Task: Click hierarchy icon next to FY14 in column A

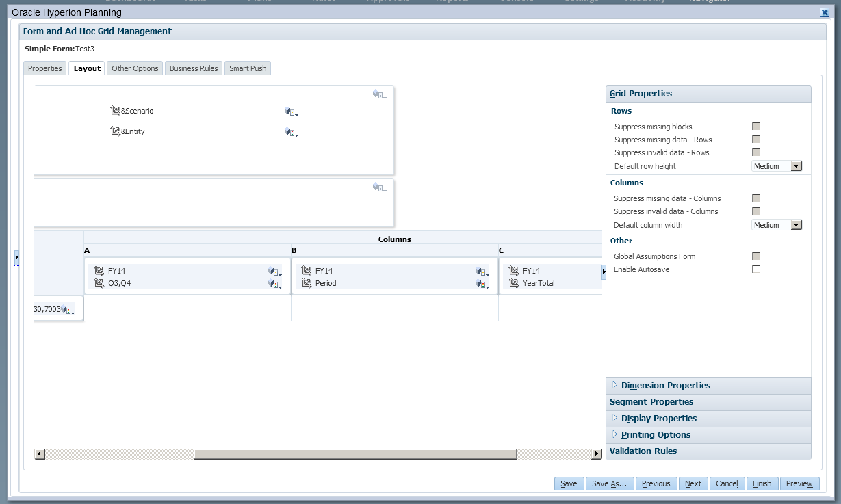Action: tap(99, 271)
